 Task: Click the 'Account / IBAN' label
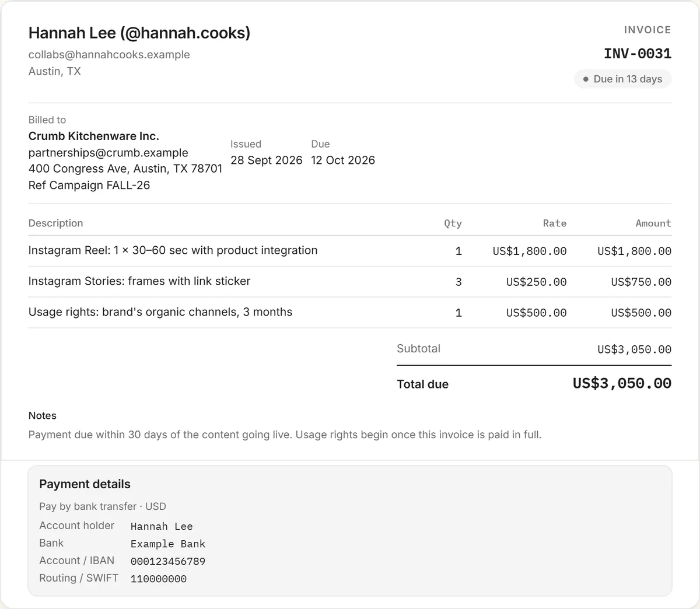[77, 561]
